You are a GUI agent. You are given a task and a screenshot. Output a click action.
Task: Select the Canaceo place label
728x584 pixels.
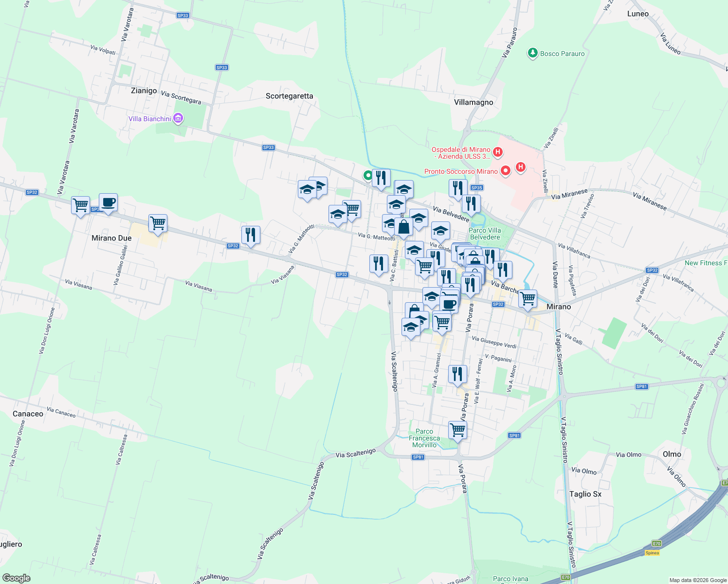pos(28,414)
